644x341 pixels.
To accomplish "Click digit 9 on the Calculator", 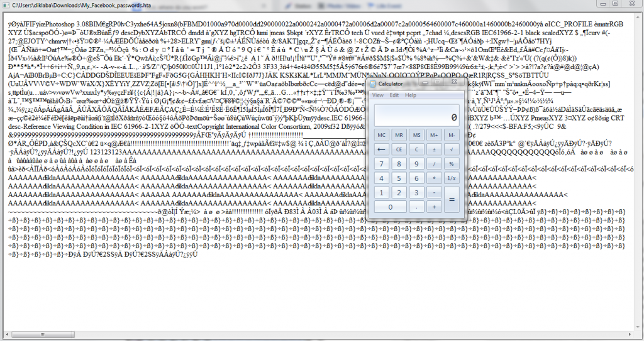I will tap(416, 164).
